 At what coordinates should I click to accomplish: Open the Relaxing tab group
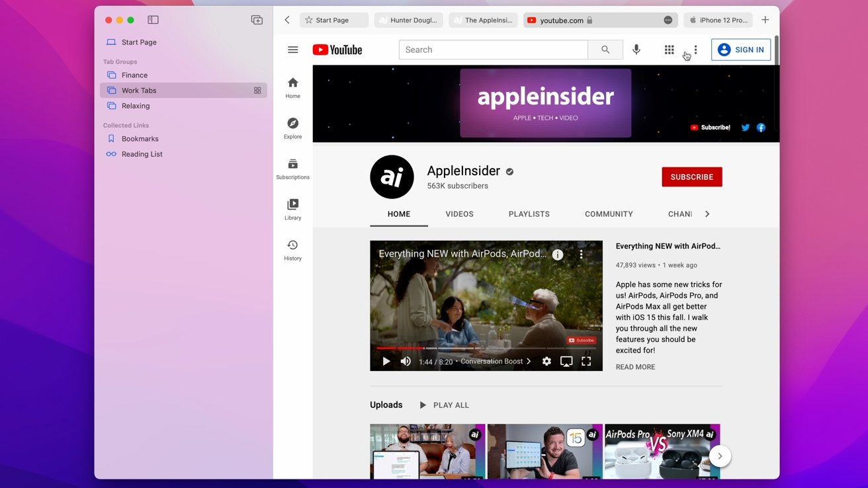point(183,106)
